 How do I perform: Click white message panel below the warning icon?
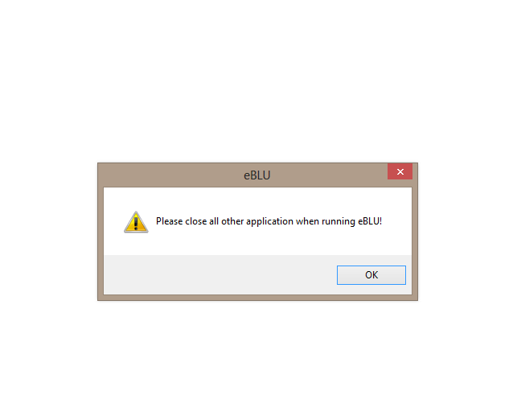tap(136, 244)
